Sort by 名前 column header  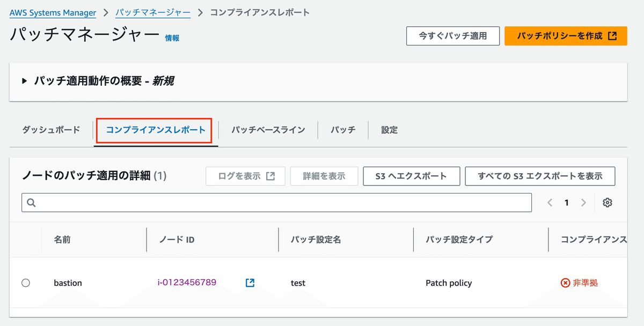tap(62, 240)
